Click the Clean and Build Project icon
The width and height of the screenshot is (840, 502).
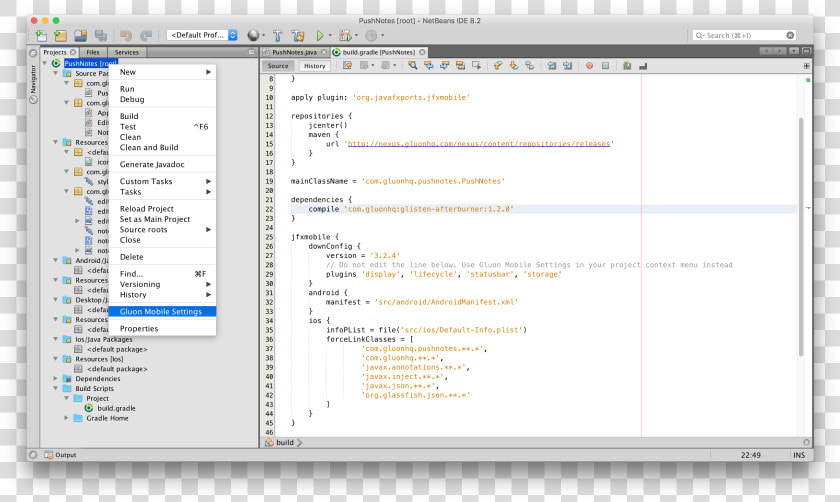(x=298, y=35)
